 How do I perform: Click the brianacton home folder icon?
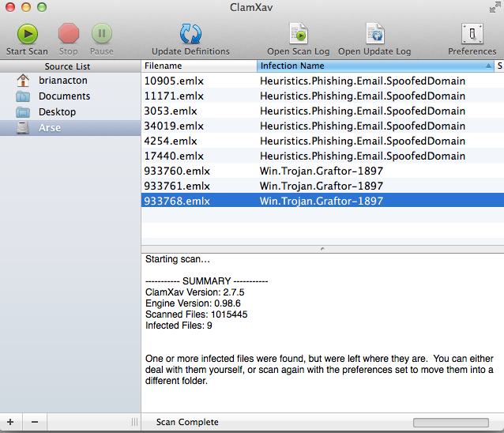pos(23,81)
